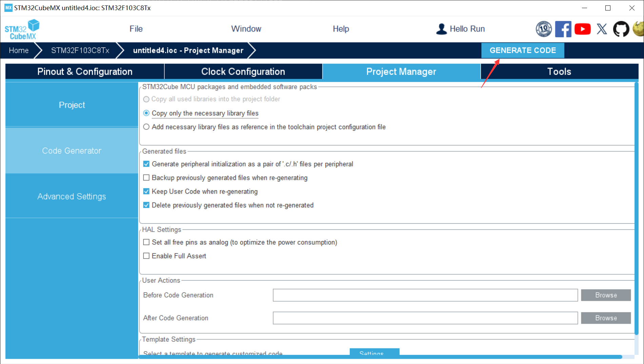This screenshot has width=644, height=364.
Task: Enable set all free pins as analog
Action: [x=146, y=242]
